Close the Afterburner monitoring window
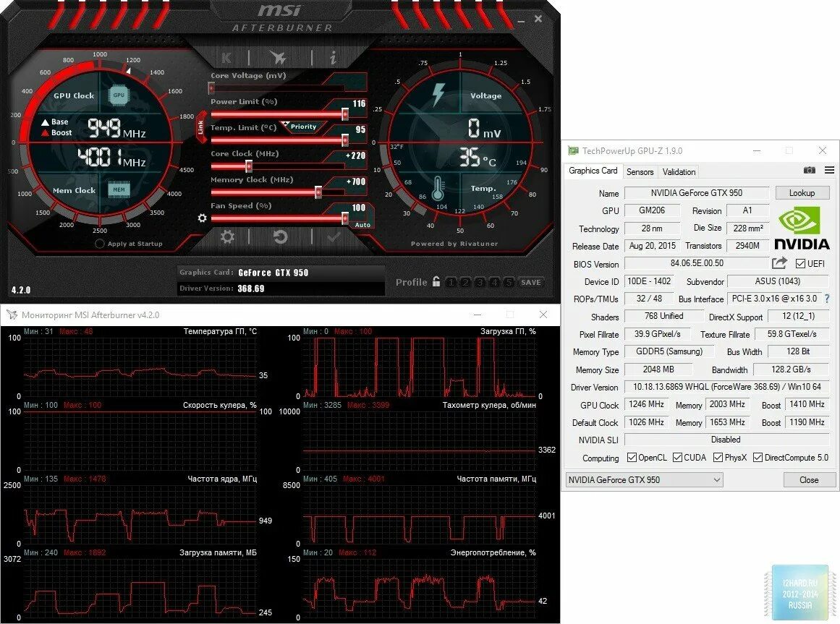This screenshot has width=840, height=624. (543, 315)
